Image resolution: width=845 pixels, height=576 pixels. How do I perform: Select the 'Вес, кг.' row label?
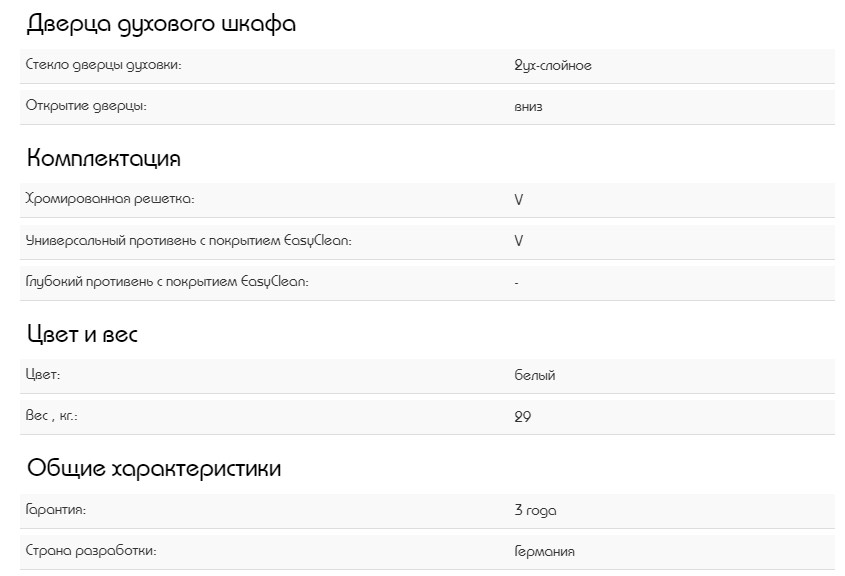coord(51,416)
